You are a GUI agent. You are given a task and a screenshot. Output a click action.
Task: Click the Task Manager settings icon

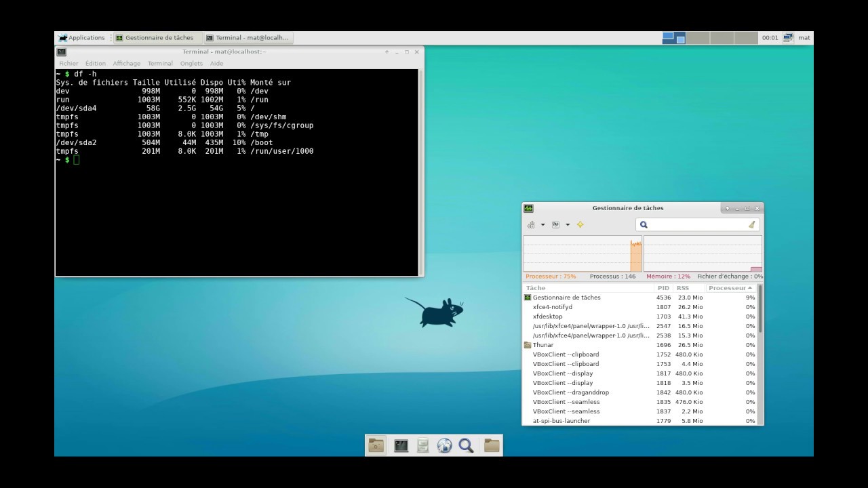(x=555, y=224)
